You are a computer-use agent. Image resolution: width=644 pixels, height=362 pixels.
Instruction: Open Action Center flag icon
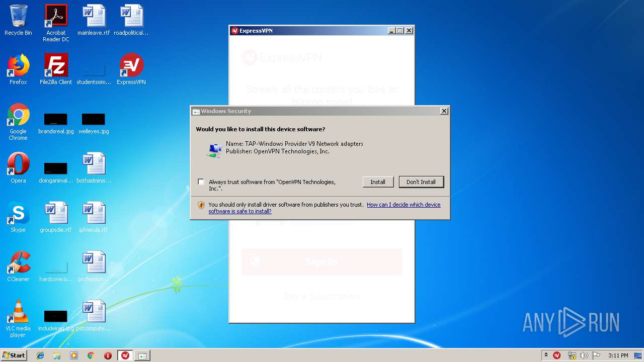click(596, 355)
